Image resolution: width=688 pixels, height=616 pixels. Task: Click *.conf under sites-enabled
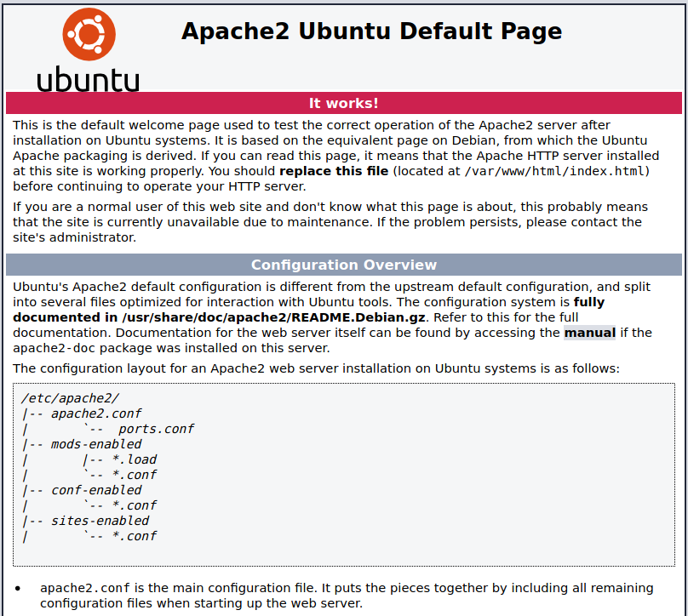click(x=135, y=536)
